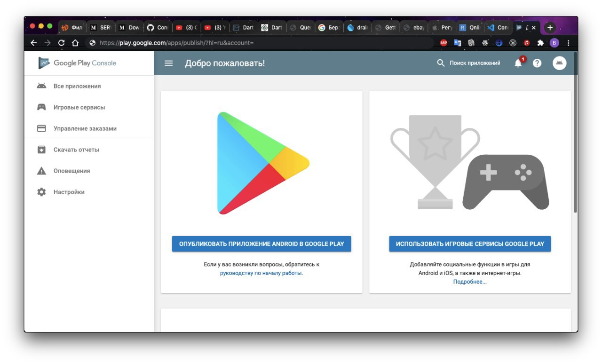
Task: Open the red music extension icon
Action: pos(527,43)
